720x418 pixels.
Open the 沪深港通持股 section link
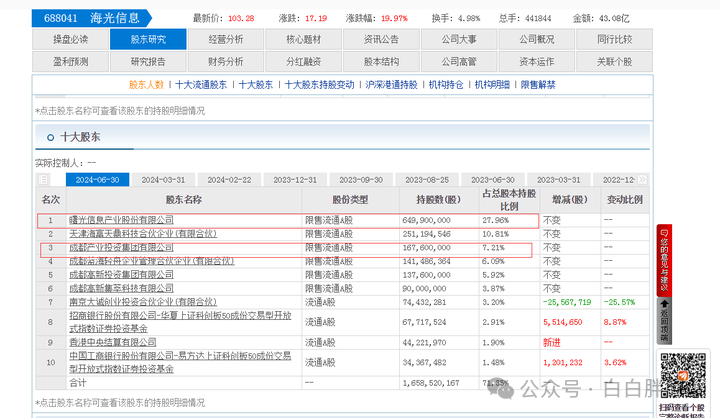click(x=391, y=85)
